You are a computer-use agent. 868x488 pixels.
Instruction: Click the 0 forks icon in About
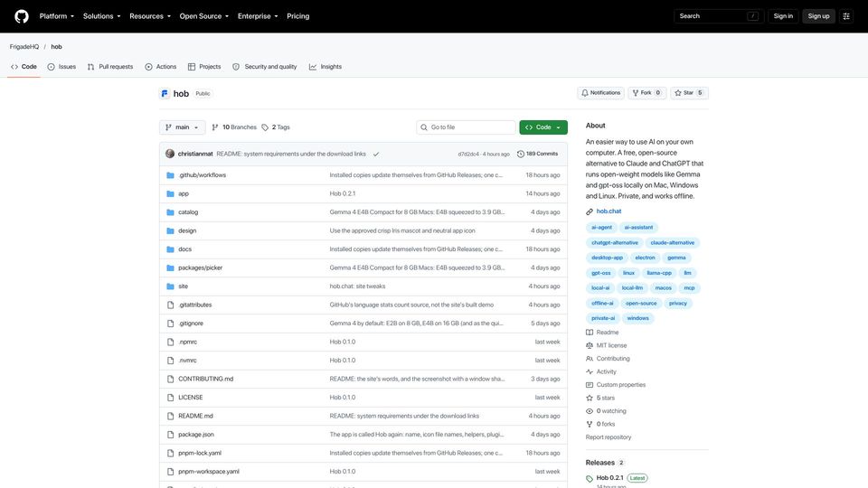(590, 425)
